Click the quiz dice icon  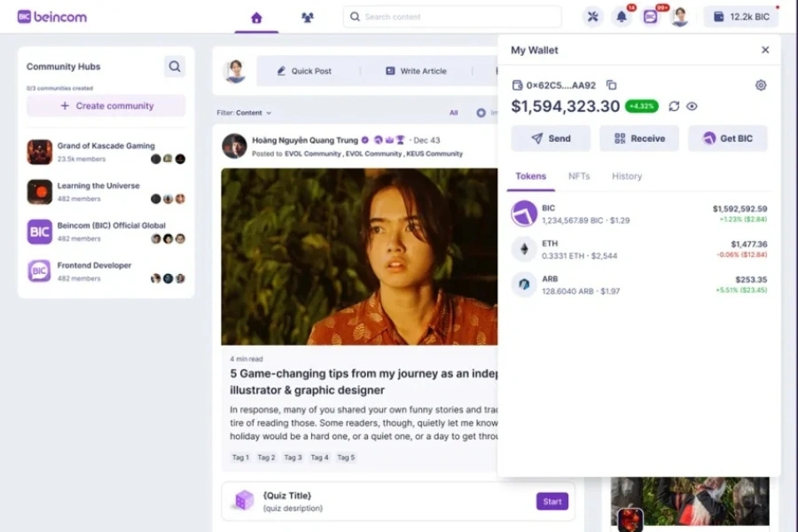pos(244,500)
